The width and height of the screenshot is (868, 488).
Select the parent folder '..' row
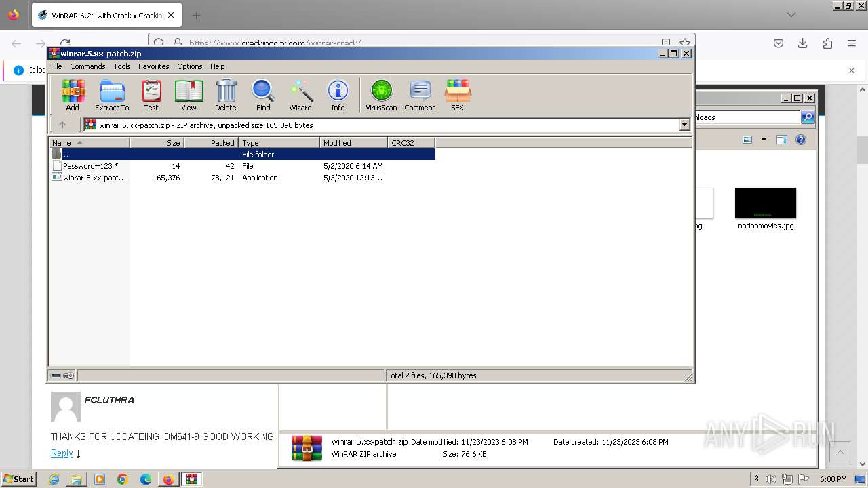tap(242, 155)
